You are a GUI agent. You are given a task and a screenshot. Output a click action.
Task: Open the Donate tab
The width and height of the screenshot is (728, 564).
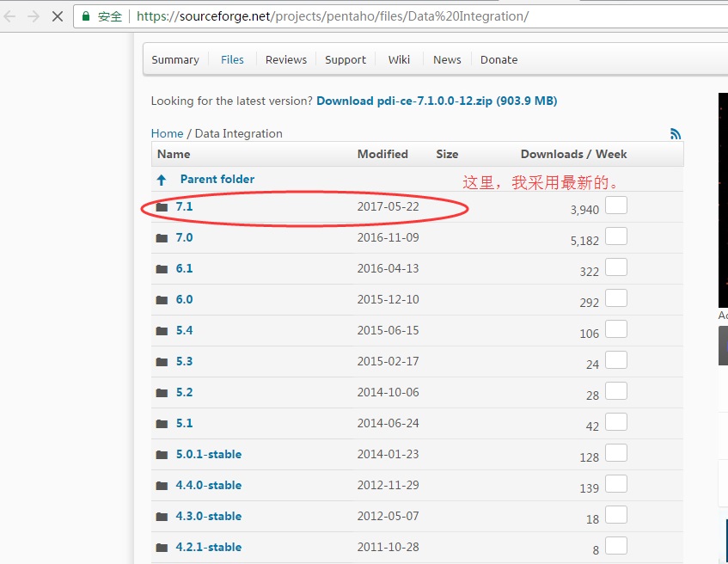pyautogui.click(x=499, y=60)
